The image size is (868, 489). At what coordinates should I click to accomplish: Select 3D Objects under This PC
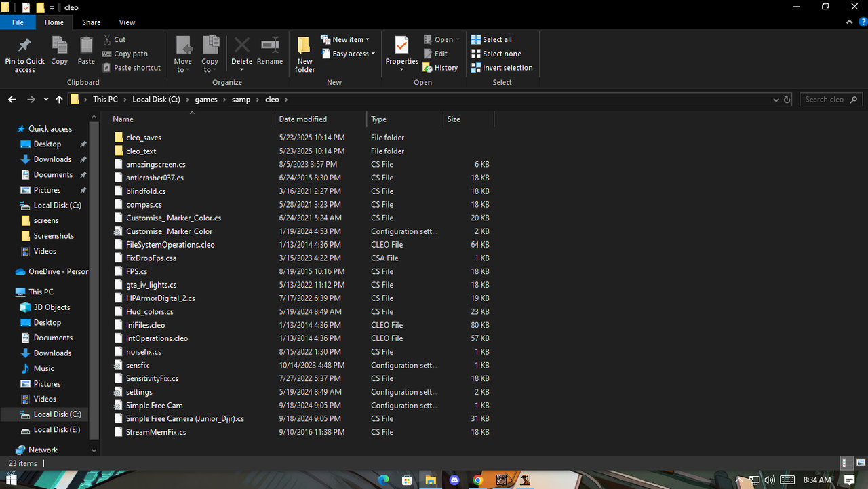pos(52,307)
